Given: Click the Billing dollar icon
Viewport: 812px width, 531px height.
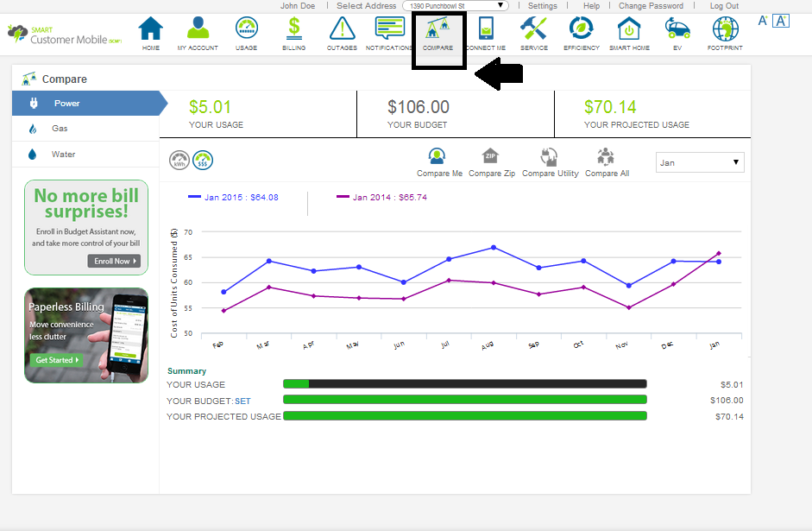Looking at the screenshot, I should (x=293, y=31).
